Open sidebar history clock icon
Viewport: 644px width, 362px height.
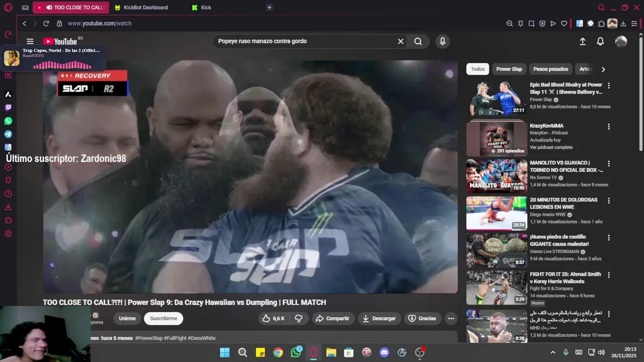[x=8, y=194]
